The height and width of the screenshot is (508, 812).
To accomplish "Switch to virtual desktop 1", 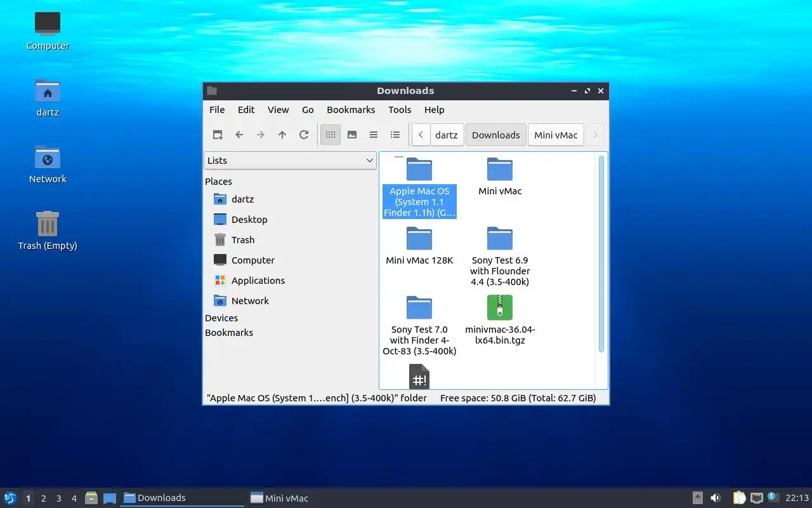I will [28, 498].
